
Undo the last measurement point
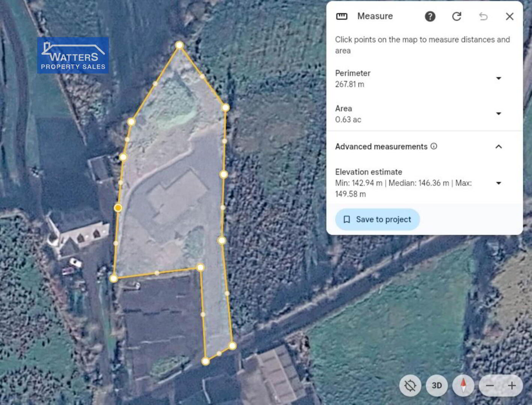[x=483, y=16]
